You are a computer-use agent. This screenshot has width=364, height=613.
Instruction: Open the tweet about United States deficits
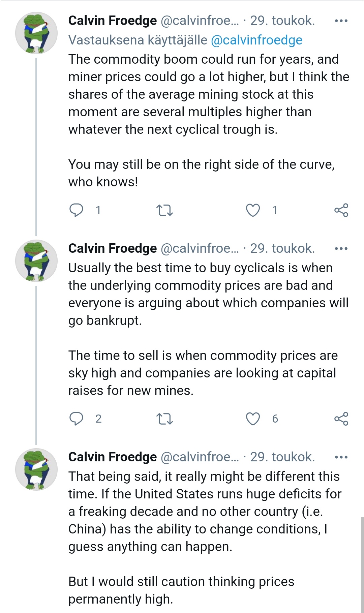click(202, 512)
